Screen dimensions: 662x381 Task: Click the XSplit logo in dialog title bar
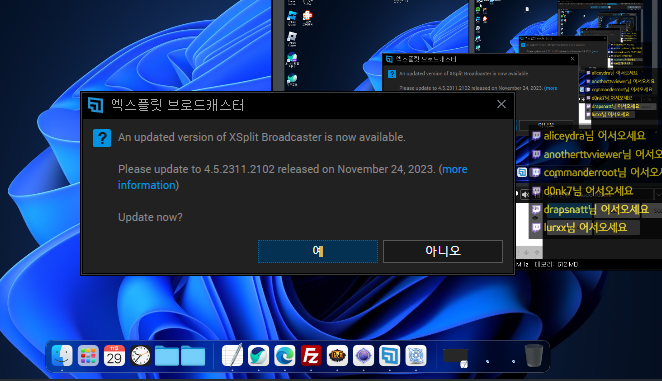coord(95,105)
